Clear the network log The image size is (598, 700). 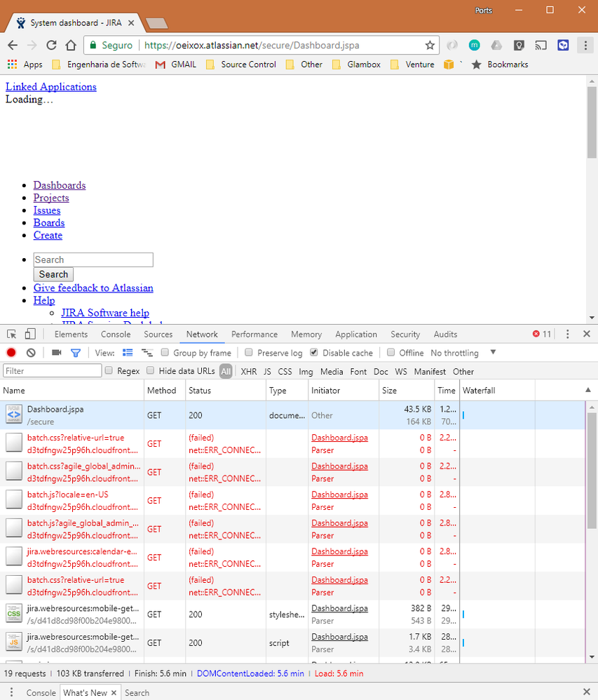click(x=31, y=353)
